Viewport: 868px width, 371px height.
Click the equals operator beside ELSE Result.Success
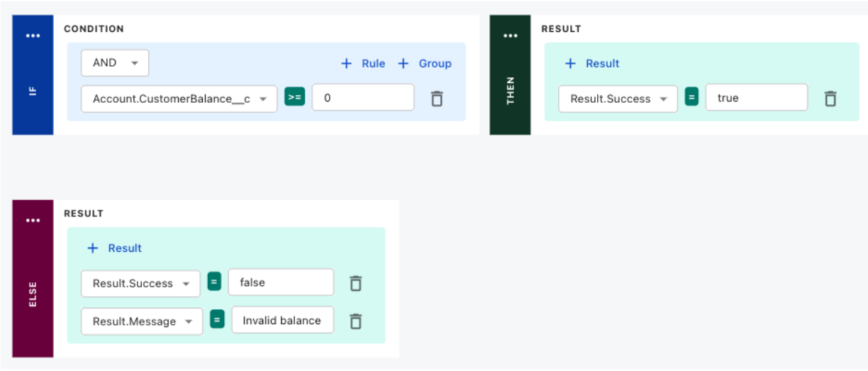click(214, 282)
